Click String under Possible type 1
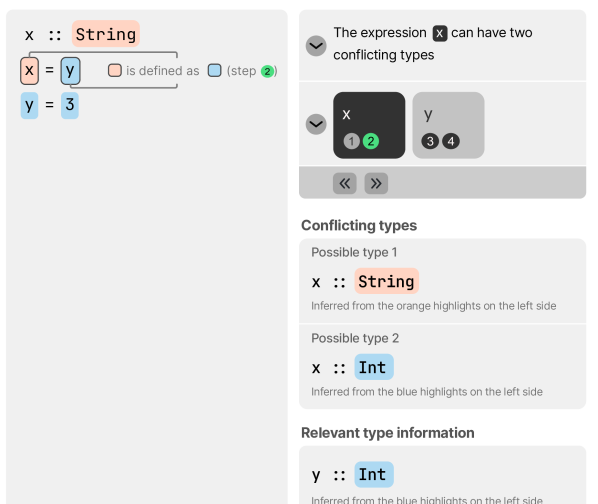The width and height of the screenshot is (598, 504). click(386, 281)
